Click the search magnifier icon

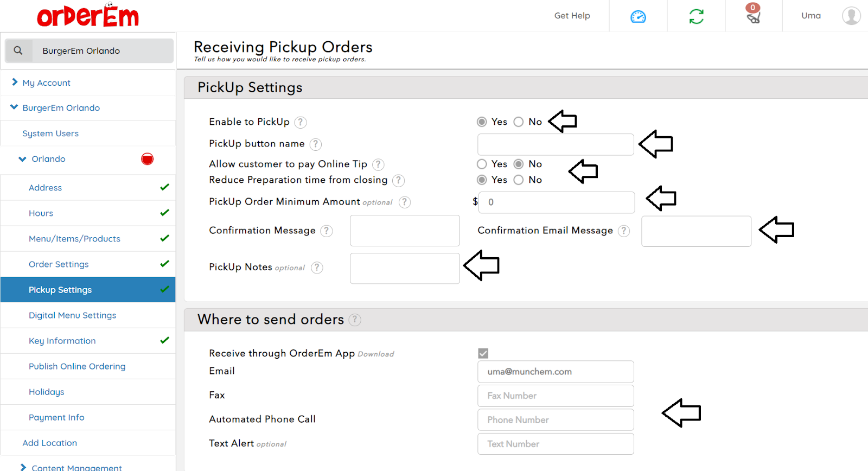[18, 50]
